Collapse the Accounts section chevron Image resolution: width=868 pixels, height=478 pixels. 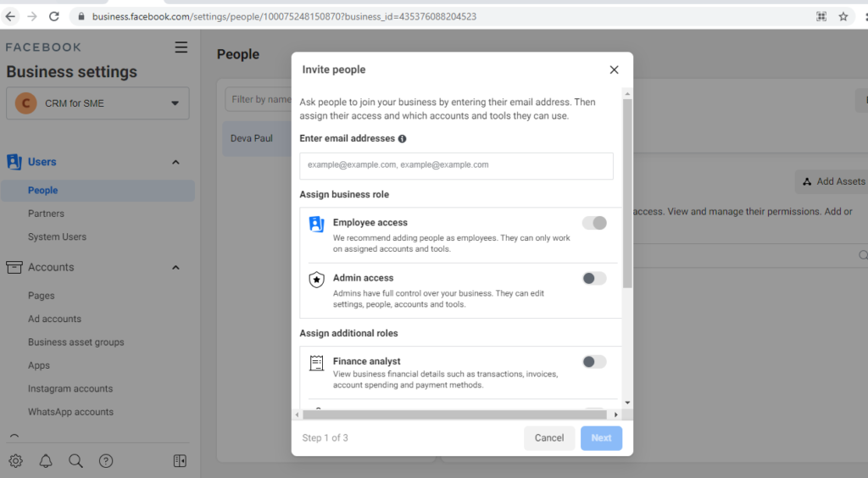point(175,267)
